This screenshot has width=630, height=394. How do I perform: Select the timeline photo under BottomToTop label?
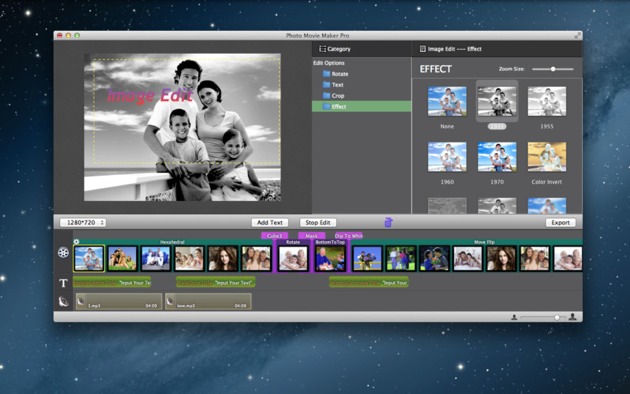point(330,259)
